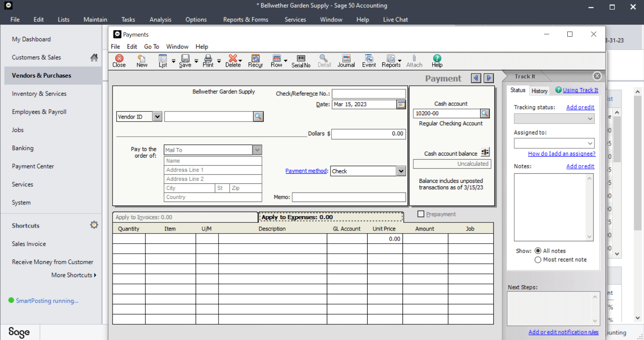This screenshot has height=340, width=644.
Task: Click the Vendor ID lookup magnifier
Action: 258,117
